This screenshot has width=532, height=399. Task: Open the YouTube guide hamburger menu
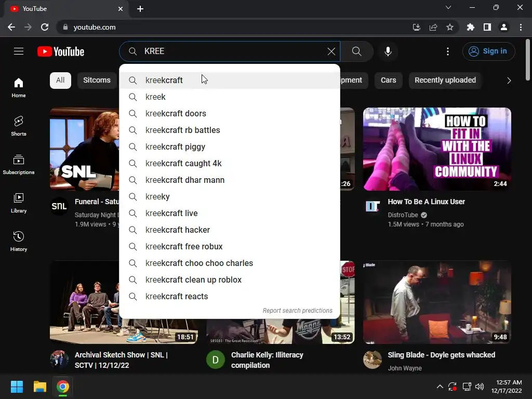pos(19,51)
